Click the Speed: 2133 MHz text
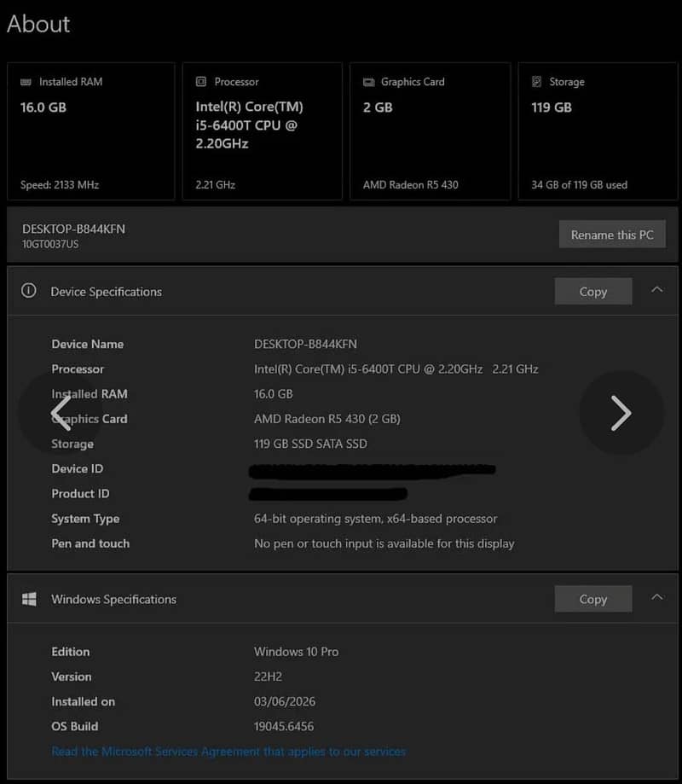The height and width of the screenshot is (784, 682). 60,184
